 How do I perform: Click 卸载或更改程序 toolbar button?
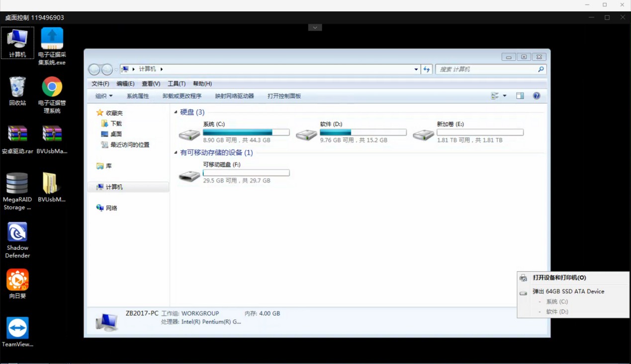point(182,96)
